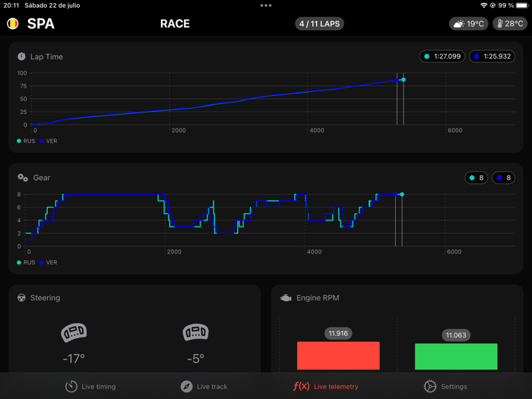Open the three-dot multitasking menu
Screen dimensions: 532x399
tap(266, 5)
